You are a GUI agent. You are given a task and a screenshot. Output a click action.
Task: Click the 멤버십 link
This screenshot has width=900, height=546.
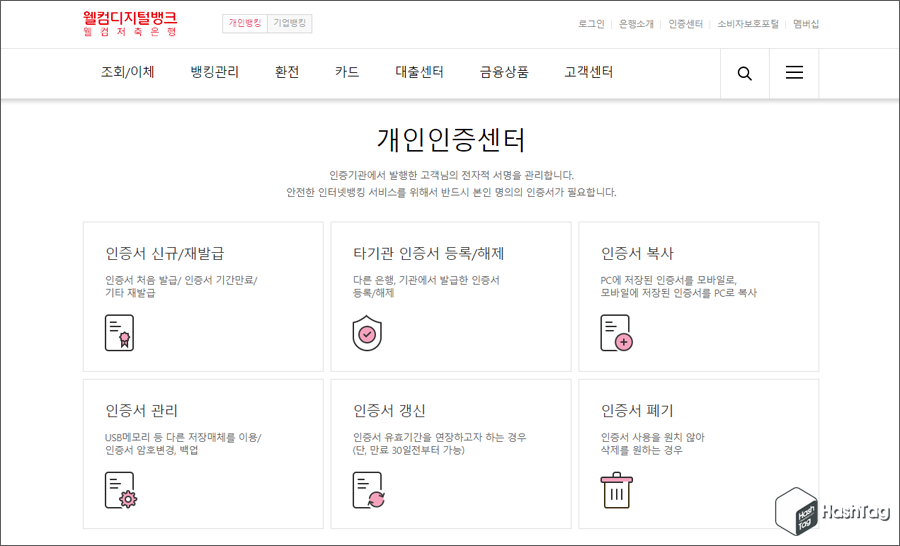click(x=806, y=24)
